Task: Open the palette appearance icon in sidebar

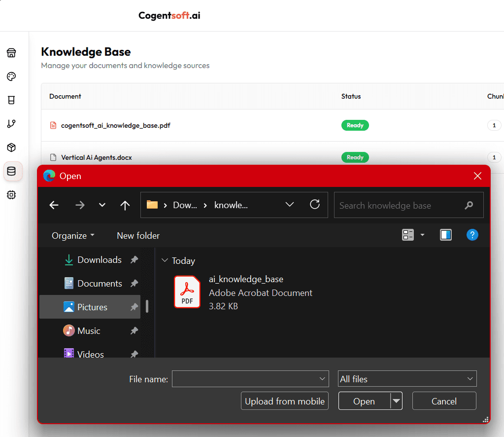Action: [x=11, y=76]
